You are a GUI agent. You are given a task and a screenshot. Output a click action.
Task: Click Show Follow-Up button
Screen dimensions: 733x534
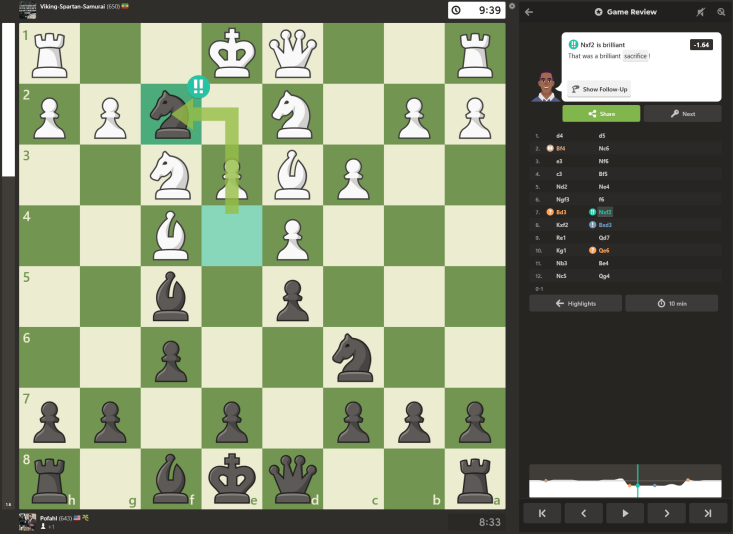click(x=599, y=89)
